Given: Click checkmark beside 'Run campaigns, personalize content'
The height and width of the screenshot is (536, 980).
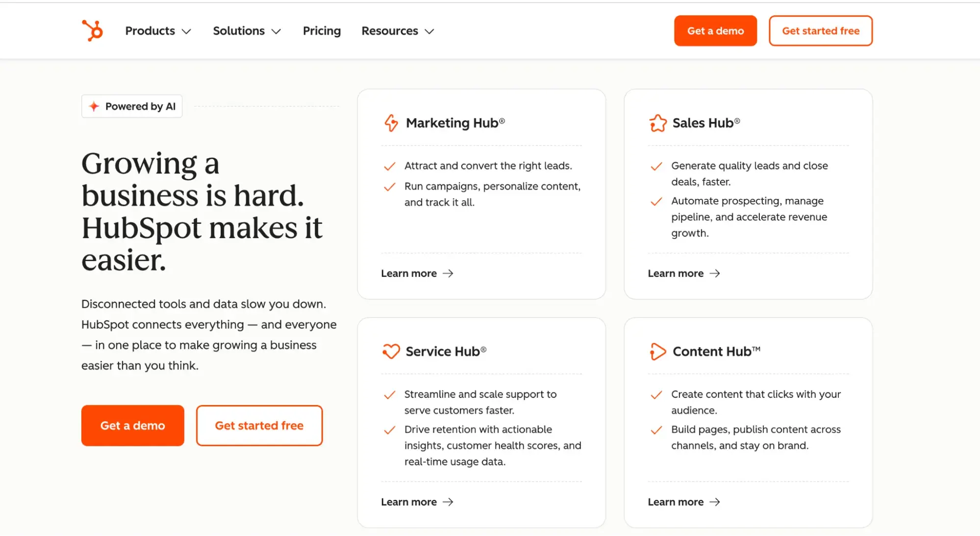Looking at the screenshot, I should click(x=389, y=187).
